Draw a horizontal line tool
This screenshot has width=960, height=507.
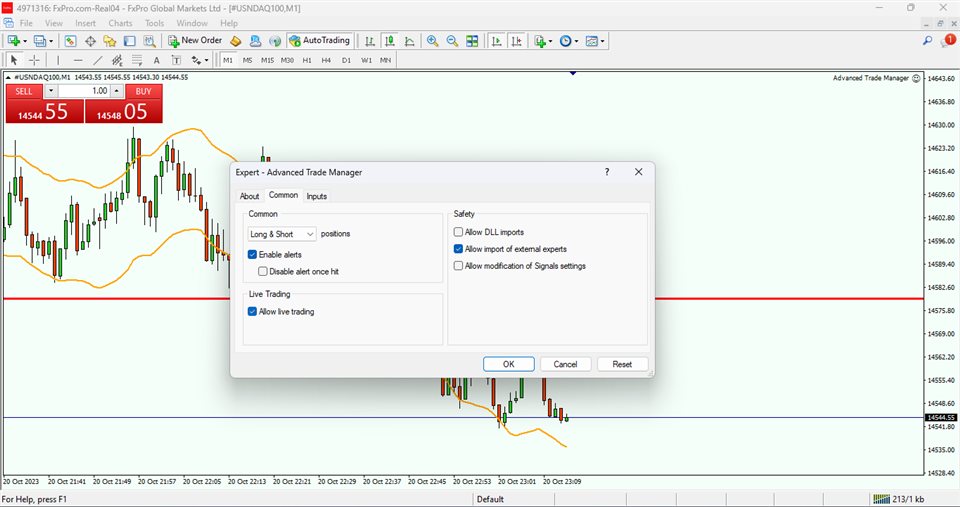[x=78, y=60]
